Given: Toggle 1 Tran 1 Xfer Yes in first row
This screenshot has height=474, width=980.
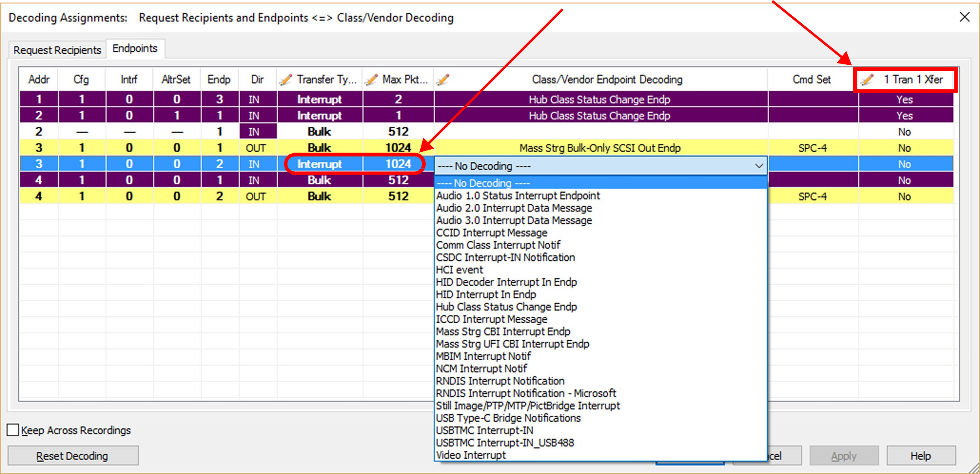Looking at the screenshot, I should pyautogui.click(x=904, y=99).
